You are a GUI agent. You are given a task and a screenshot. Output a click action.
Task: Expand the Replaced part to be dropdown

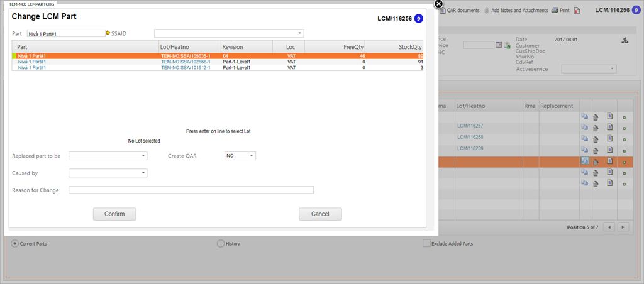click(108, 155)
